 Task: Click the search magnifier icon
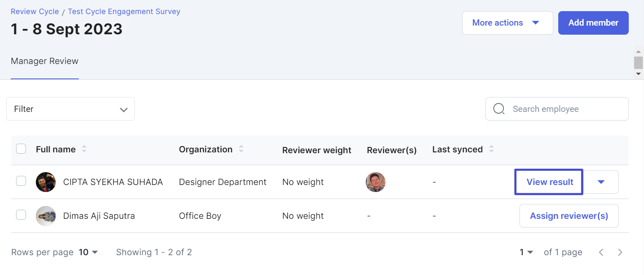[499, 109]
